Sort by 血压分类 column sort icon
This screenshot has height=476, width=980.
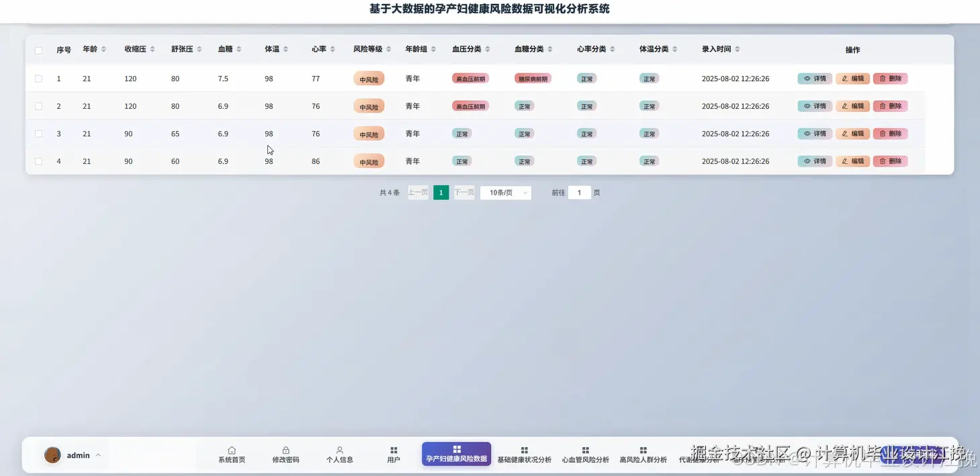click(x=488, y=50)
